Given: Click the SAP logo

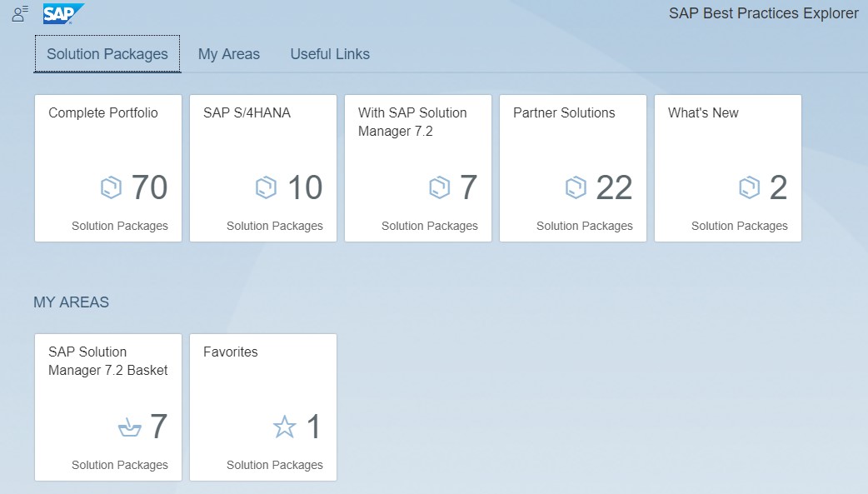Looking at the screenshot, I should pyautogui.click(x=63, y=13).
